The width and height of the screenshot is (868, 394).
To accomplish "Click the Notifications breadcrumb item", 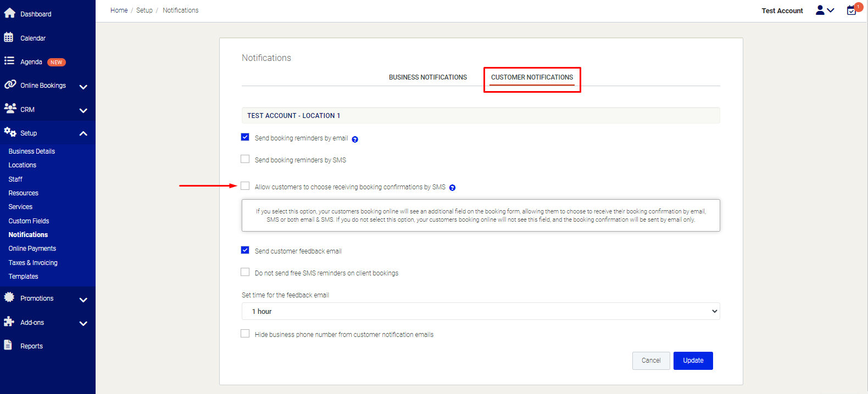I will pos(181,10).
